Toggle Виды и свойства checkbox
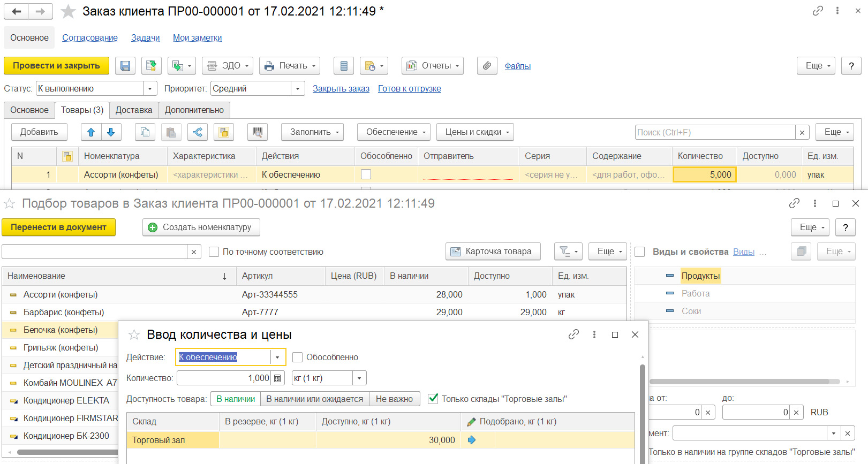868x464 pixels. [x=640, y=252]
